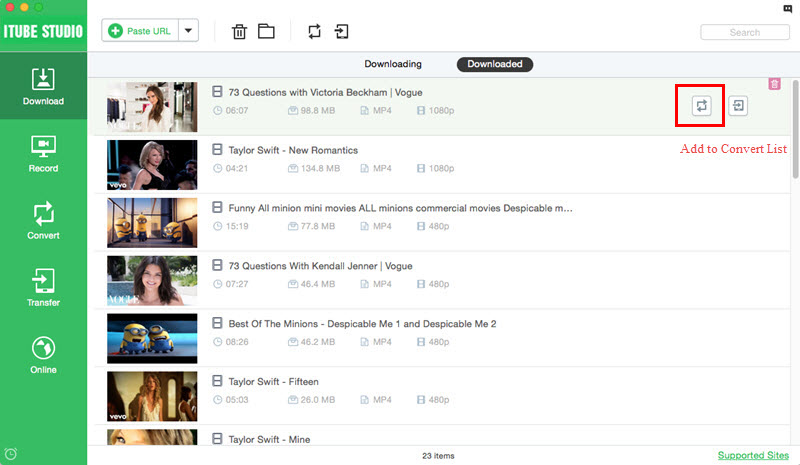Delete the Victoria Beckham video with pink trash

pos(774,84)
